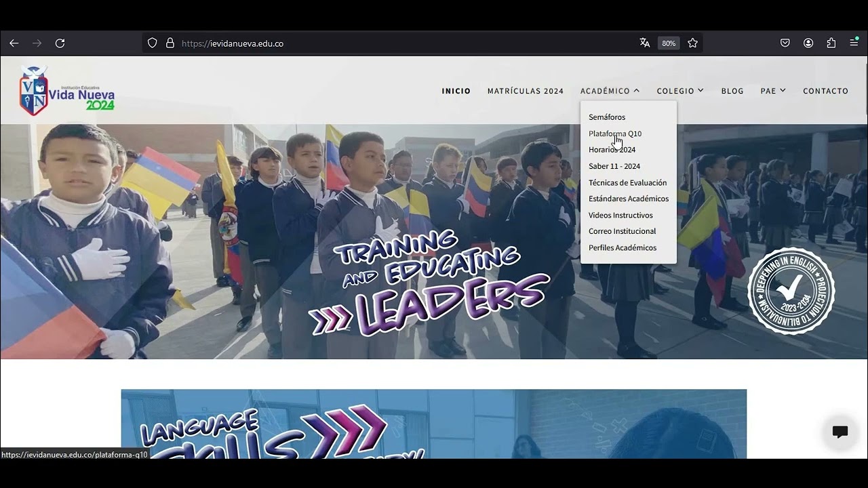Click the browser forward arrow
The height and width of the screenshot is (488, 868).
(x=37, y=43)
